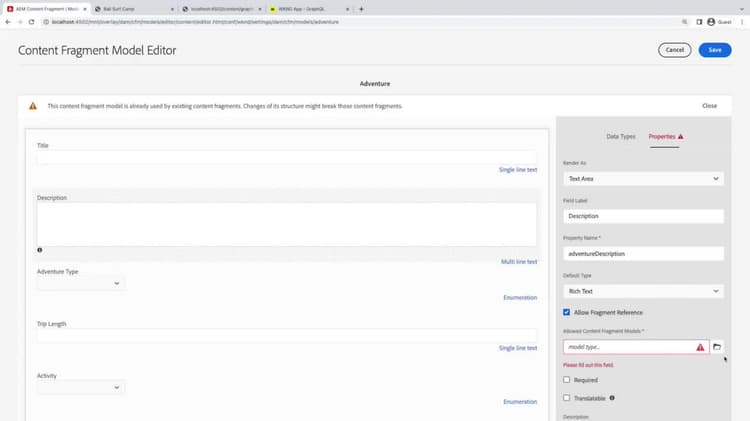
Task: Close the AEM Content Fragment tab
Action: point(85,9)
